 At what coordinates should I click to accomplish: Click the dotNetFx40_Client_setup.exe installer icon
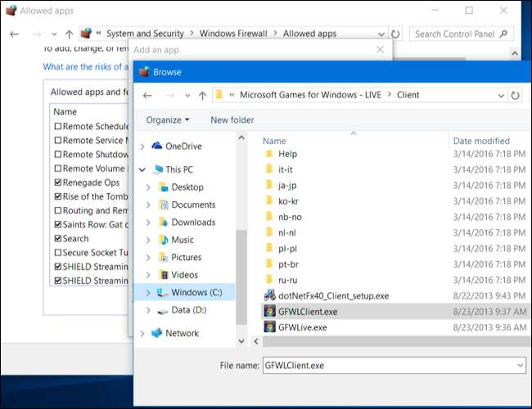point(269,294)
